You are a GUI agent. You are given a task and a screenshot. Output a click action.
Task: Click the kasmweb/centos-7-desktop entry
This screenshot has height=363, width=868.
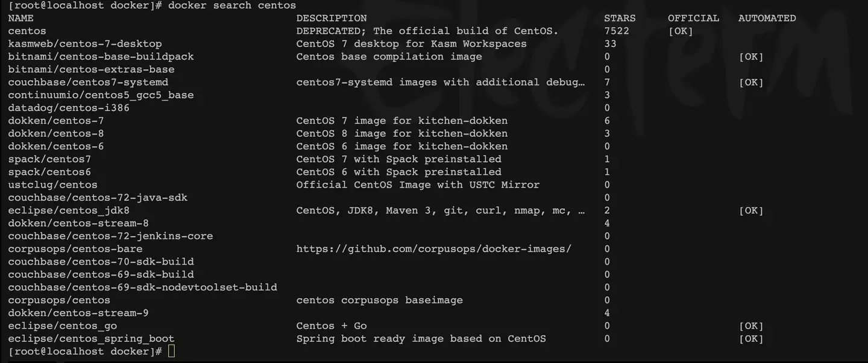85,44
